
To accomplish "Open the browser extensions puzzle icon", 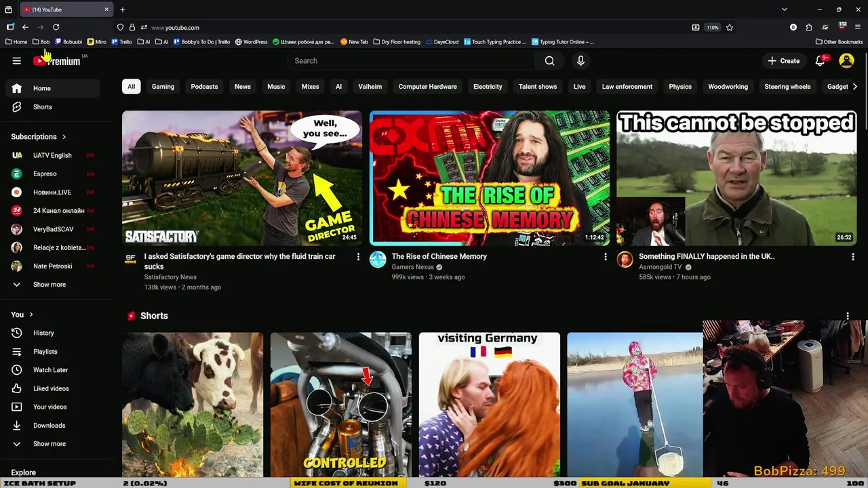I will [x=809, y=28].
